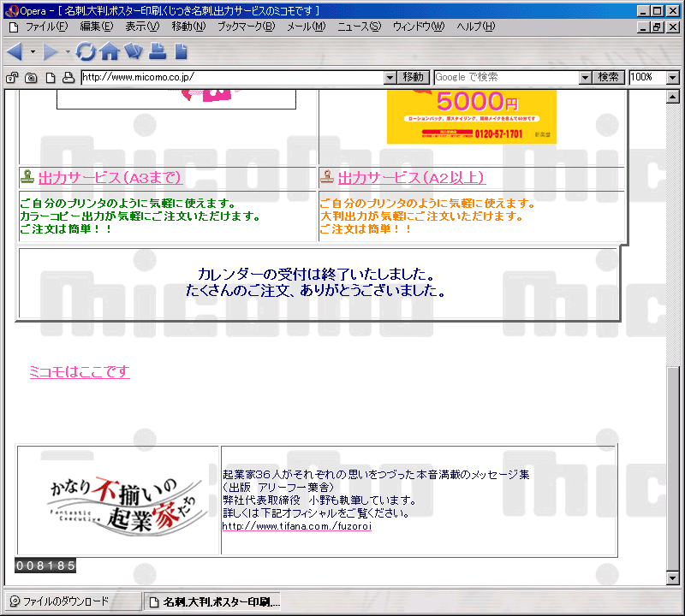Click the padlock security icon beside the address bar
685x616 pixels.
pyautogui.click(x=12, y=78)
